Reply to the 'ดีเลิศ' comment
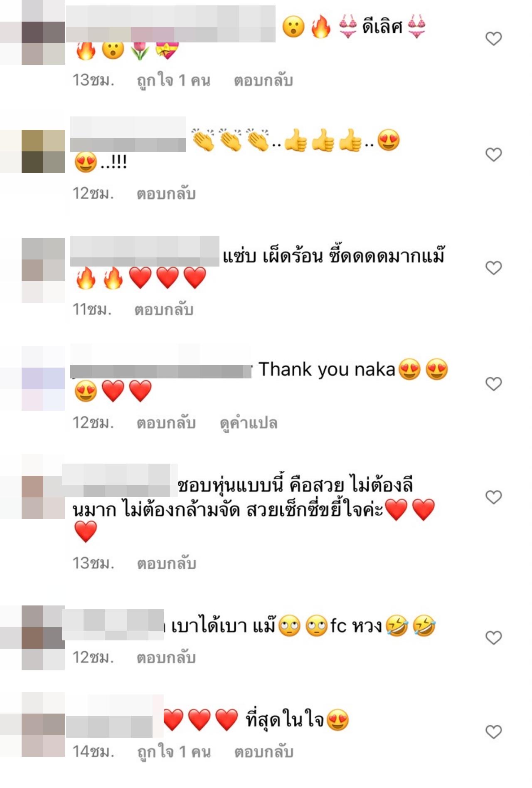The height and width of the screenshot is (788, 532). (264, 80)
